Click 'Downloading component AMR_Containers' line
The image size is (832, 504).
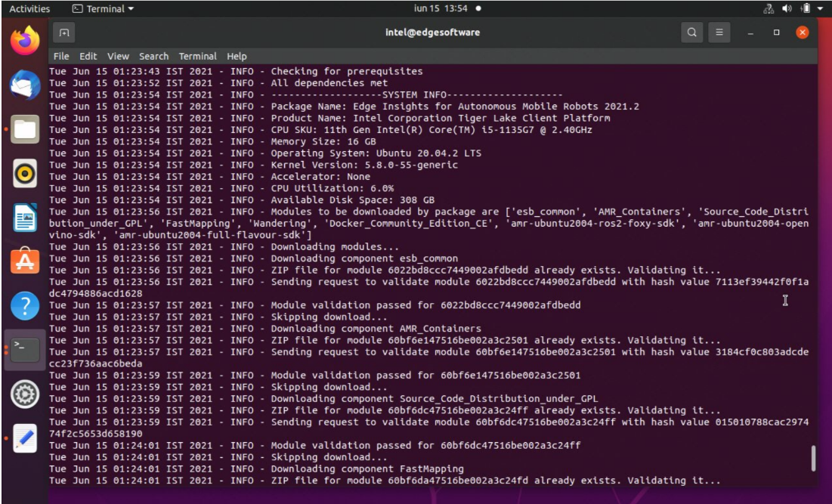coord(265,328)
